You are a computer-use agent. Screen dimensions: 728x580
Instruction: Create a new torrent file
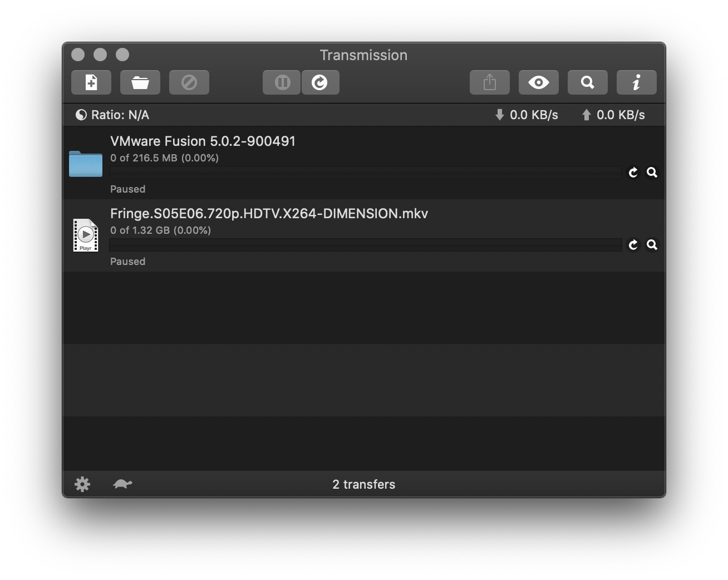coord(91,82)
